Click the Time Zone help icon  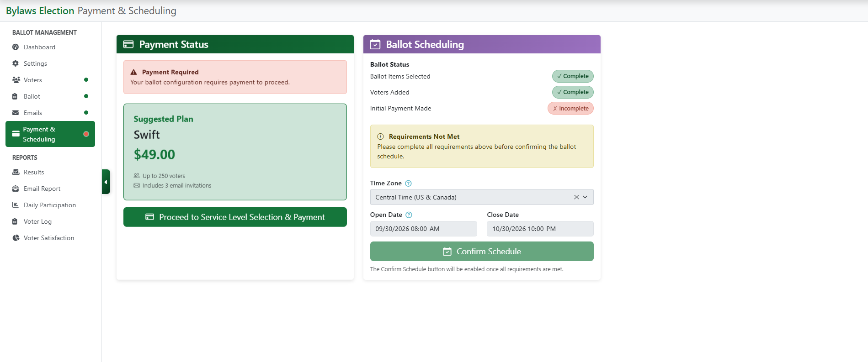click(x=409, y=184)
